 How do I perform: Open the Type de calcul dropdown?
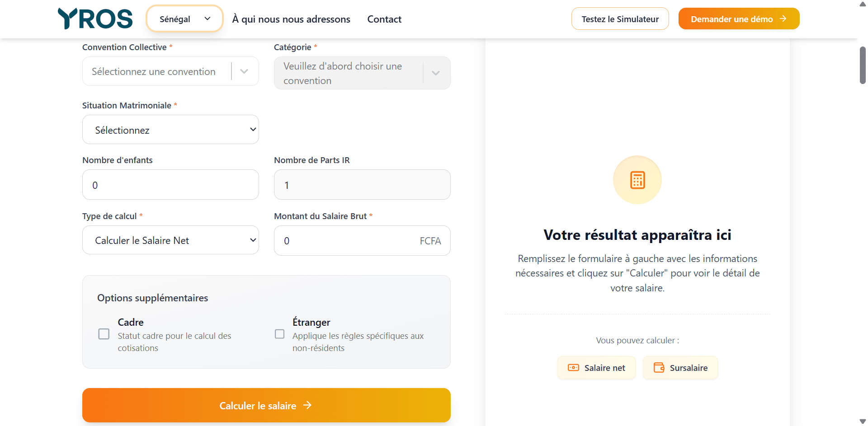pyautogui.click(x=170, y=240)
